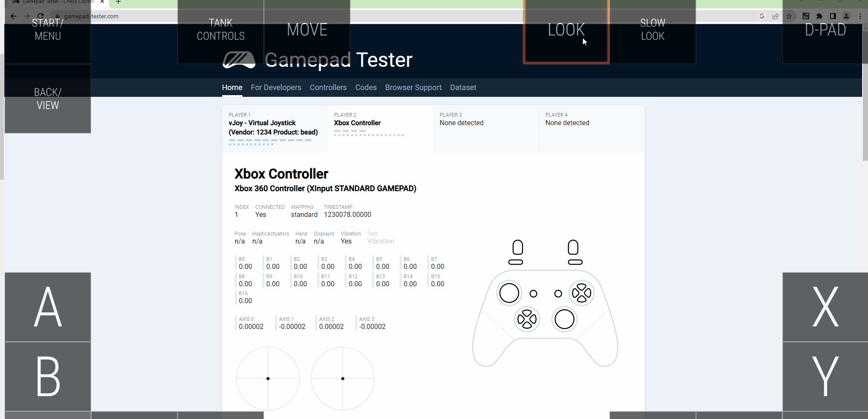Image resolution: width=868 pixels, height=419 pixels.
Task: Click the share page icon
Action: click(775, 16)
